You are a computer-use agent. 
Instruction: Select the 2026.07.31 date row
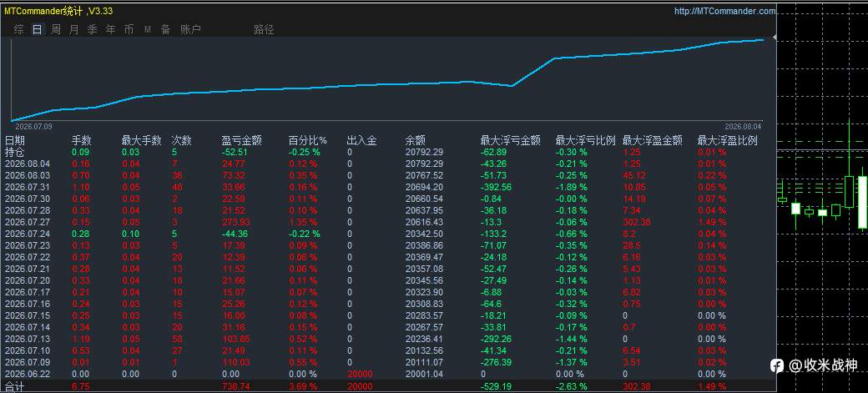pyautogui.click(x=27, y=187)
